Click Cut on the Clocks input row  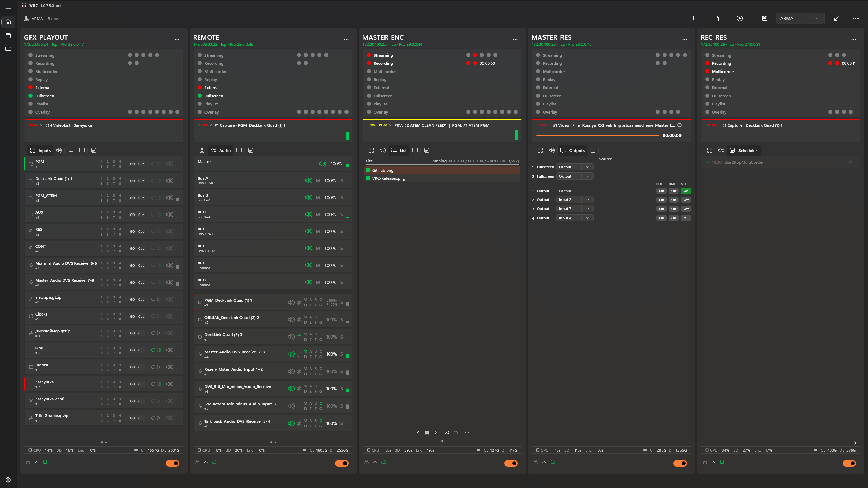pyautogui.click(x=141, y=316)
